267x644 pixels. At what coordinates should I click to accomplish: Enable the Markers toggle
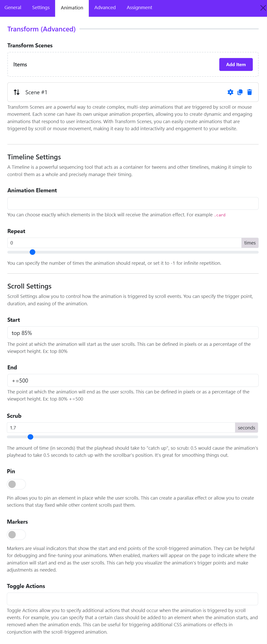point(16,535)
